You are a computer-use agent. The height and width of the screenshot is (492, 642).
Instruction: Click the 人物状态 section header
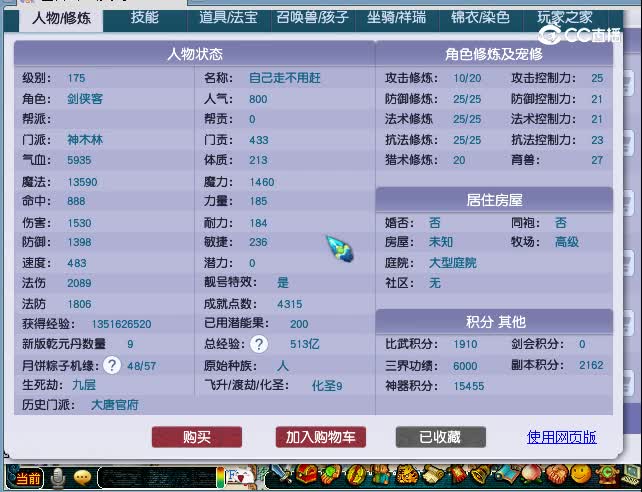click(194, 54)
